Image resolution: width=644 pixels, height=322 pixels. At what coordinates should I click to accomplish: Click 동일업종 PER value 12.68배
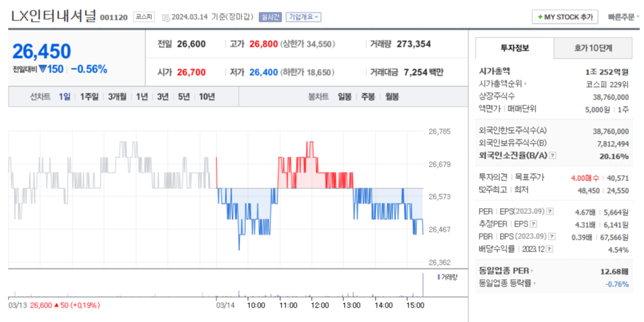(614, 271)
